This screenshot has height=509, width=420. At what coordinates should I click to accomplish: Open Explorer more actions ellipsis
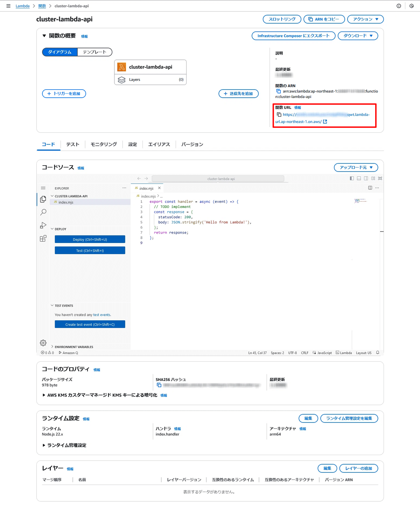[124, 188]
